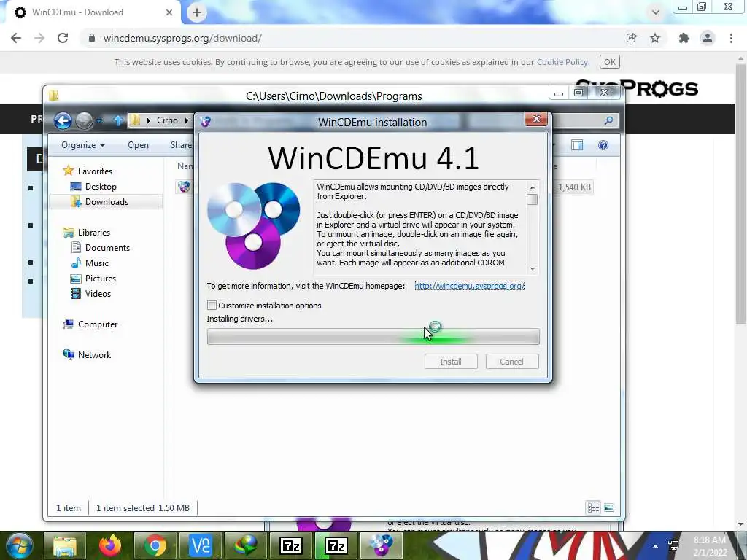Switch Explorer to large icons view
The width and height of the screenshot is (747, 560).
click(x=609, y=507)
